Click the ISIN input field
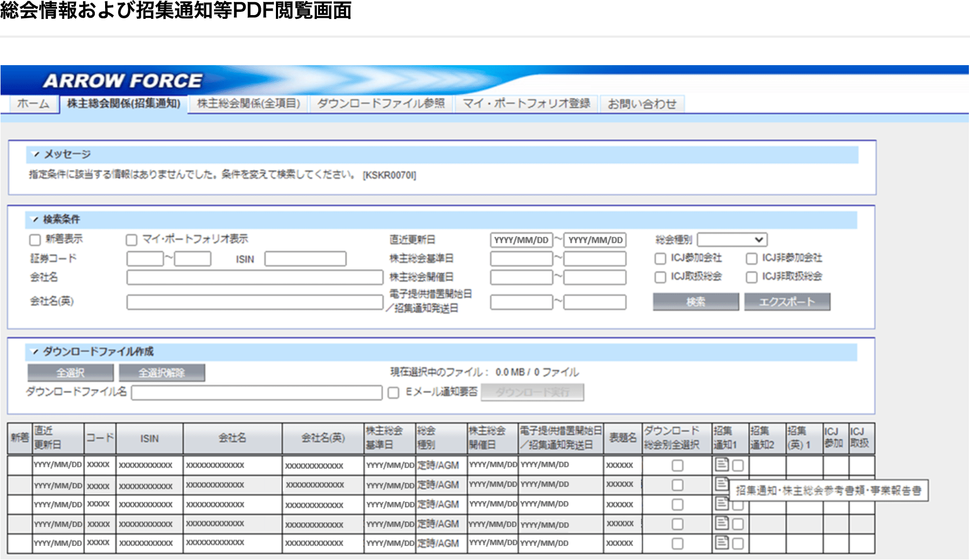The width and height of the screenshot is (970, 560). click(x=305, y=259)
